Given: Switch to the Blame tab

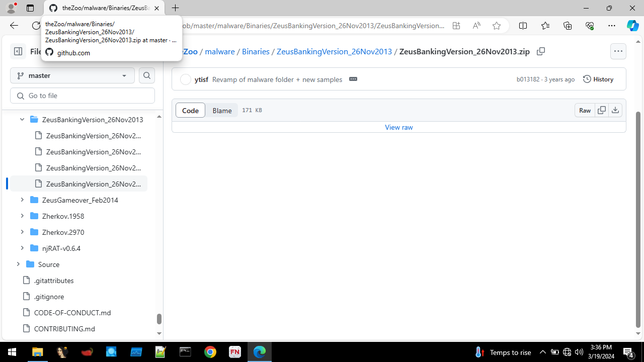Looking at the screenshot, I should (221, 110).
